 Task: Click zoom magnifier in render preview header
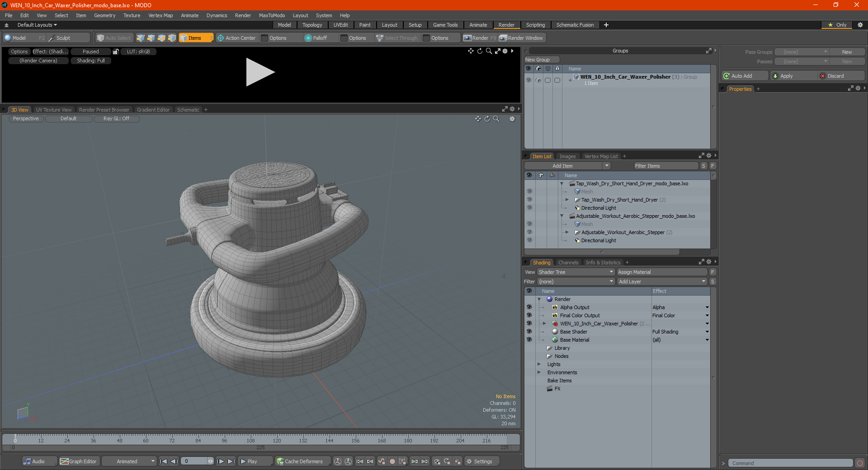[x=489, y=51]
